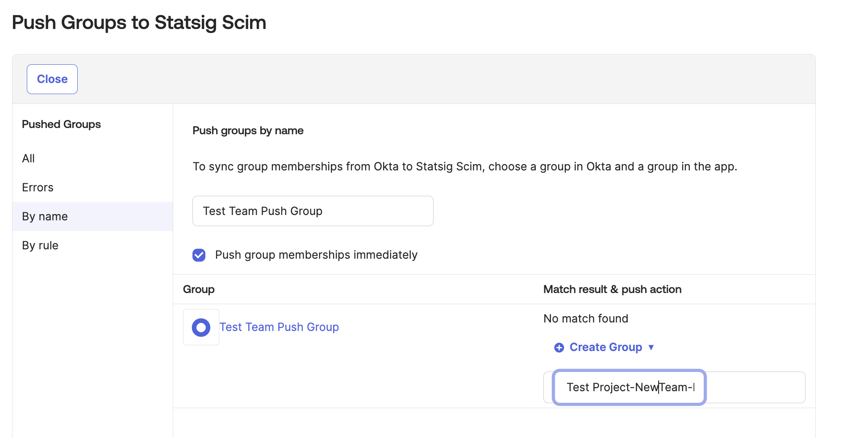The height and width of the screenshot is (438, 868).
Task: Open the All pushed groups view
Action: coord(29,158)
